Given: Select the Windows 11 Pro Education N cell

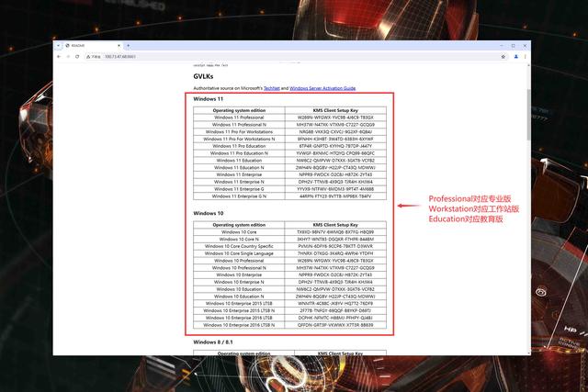Looking at the screenshot, I should [239, 153].
